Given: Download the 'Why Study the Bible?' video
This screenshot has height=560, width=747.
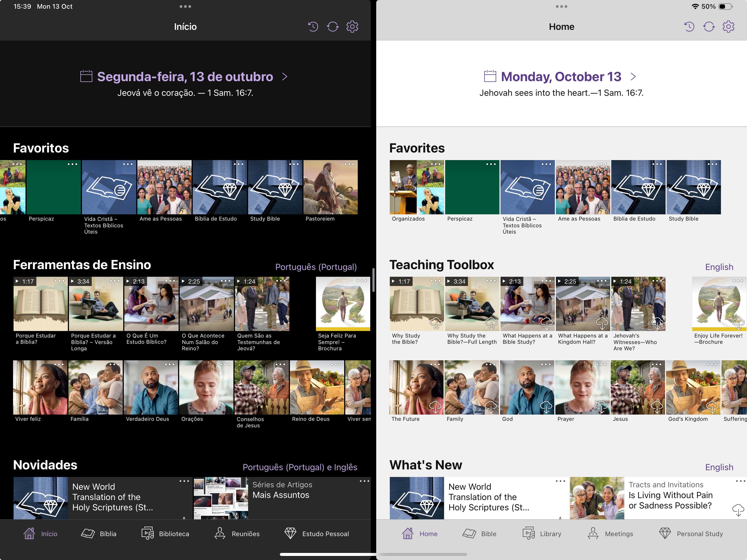Looking at the screenshot, I should tap(436, 323).
